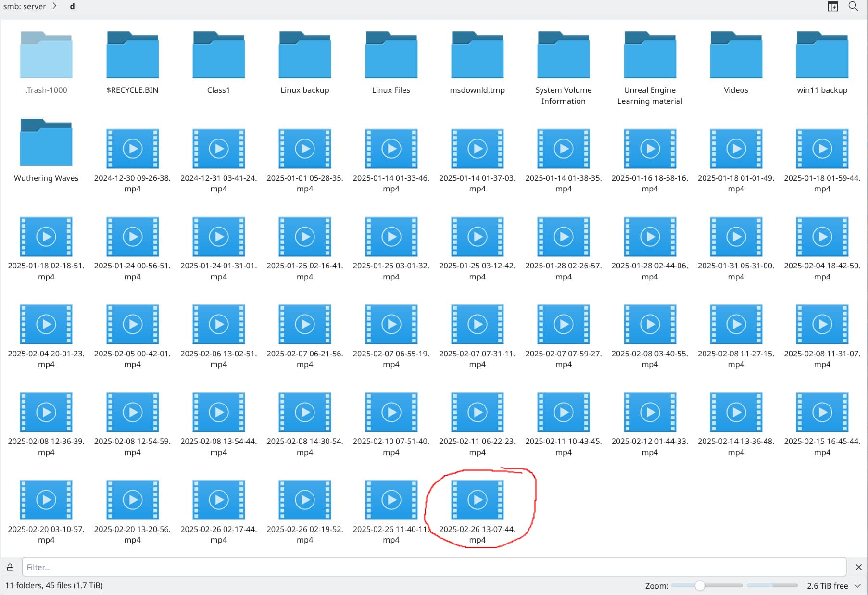The image size is (868, 595).
Task: Select video 2024-12-30 09-26-38.mp4
Action: pyautogui.click(x=132, y=149)
